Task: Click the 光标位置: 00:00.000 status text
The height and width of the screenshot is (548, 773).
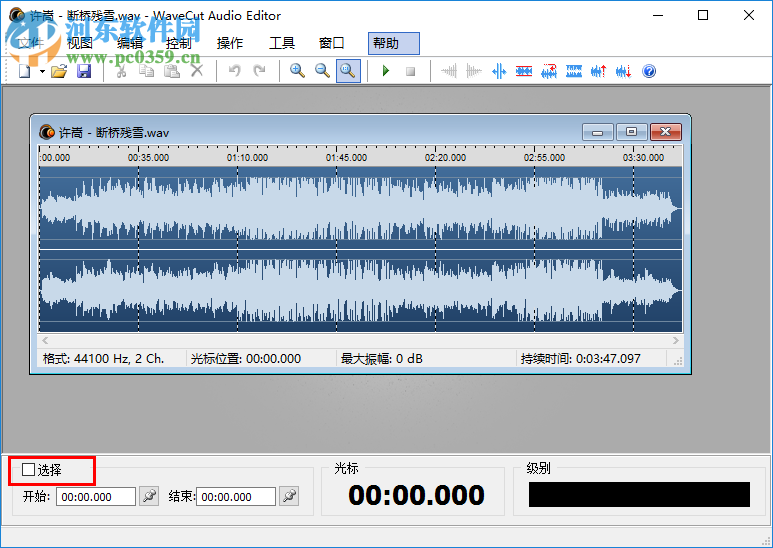Action: (x=246, y=359)
